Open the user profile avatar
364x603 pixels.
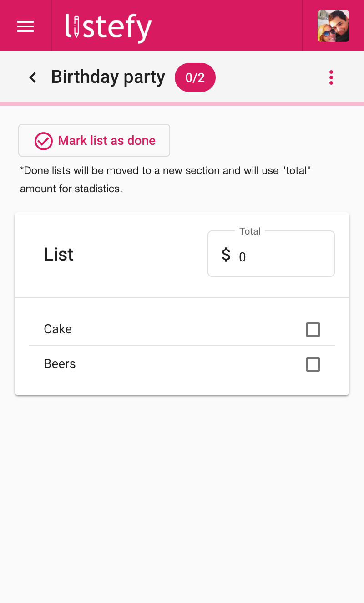(x=333, y=26)
